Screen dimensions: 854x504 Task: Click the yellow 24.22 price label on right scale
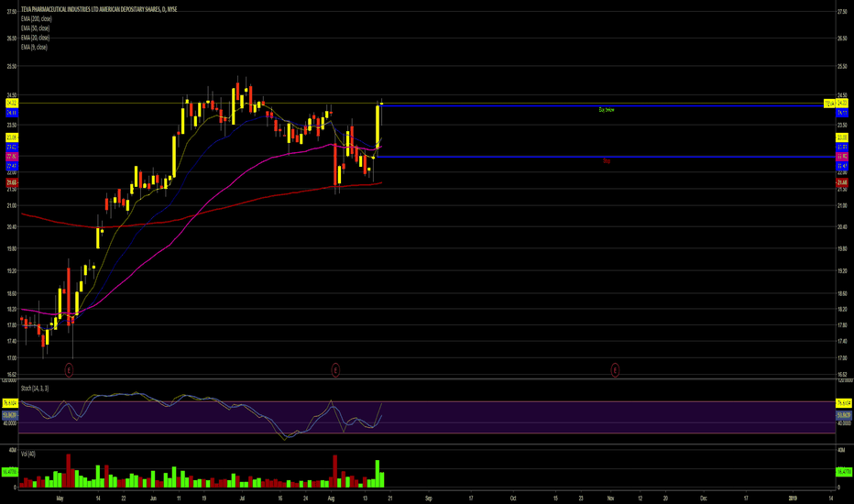pyautogui.click(x=842, y=103)
